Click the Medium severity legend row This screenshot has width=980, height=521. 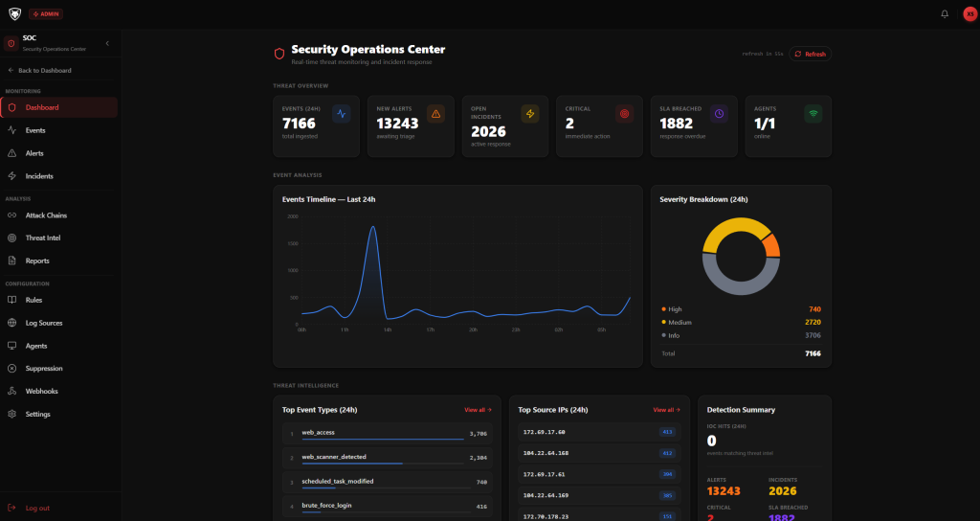742,323
